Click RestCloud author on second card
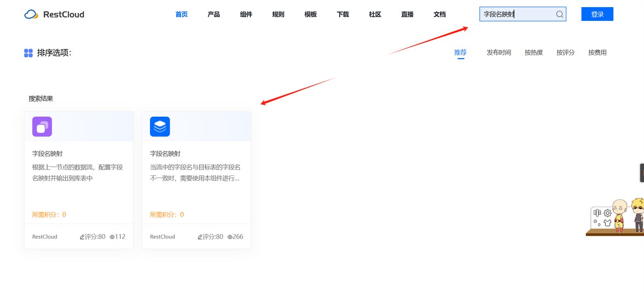The height and width of the screenshot is (296, 644). click(x=163, y=237)
